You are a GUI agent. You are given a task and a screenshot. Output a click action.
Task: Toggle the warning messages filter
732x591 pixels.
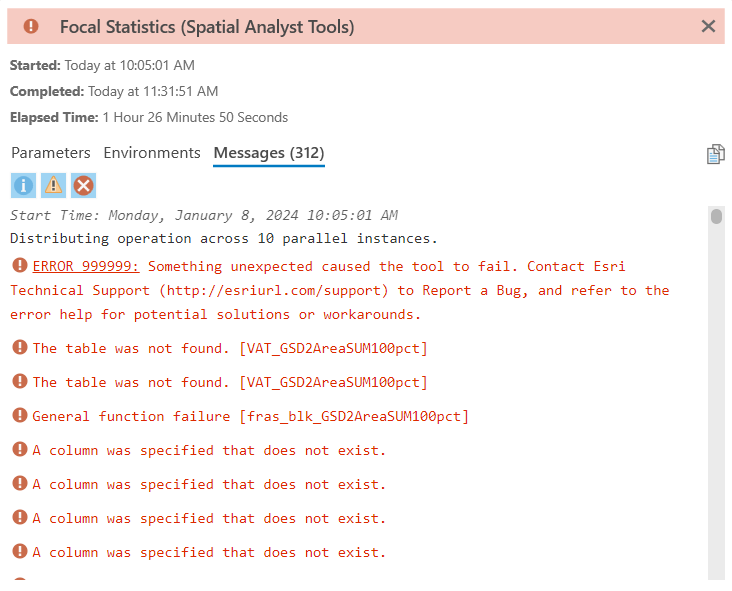click(53, 185)
